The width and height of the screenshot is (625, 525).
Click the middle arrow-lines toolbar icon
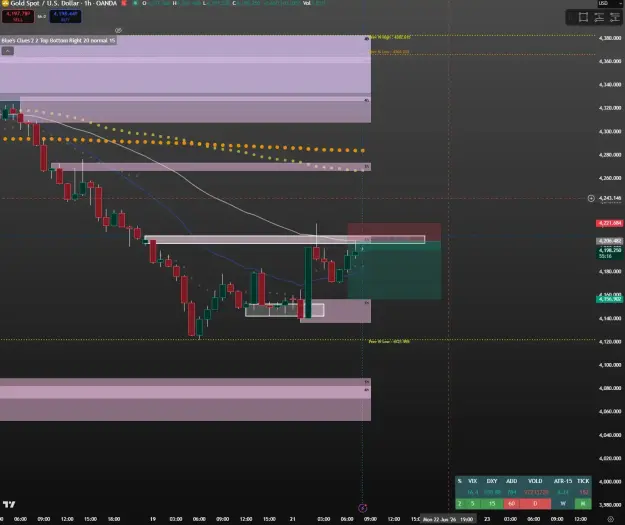(599, 17)
